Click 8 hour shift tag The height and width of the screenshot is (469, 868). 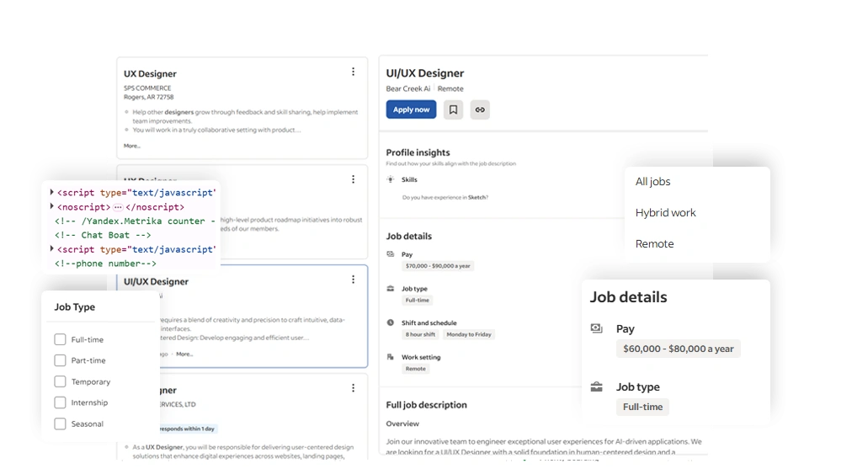click(420, 334)
